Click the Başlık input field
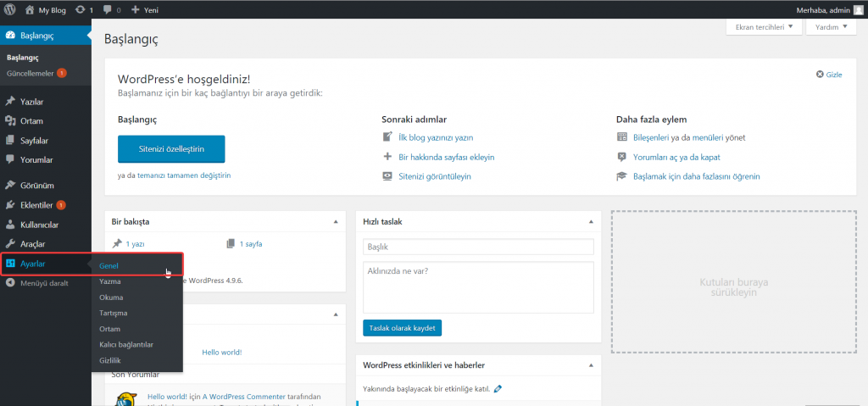Image resolution: width=868 pixels, height=406 pixels. pos(478,247)
